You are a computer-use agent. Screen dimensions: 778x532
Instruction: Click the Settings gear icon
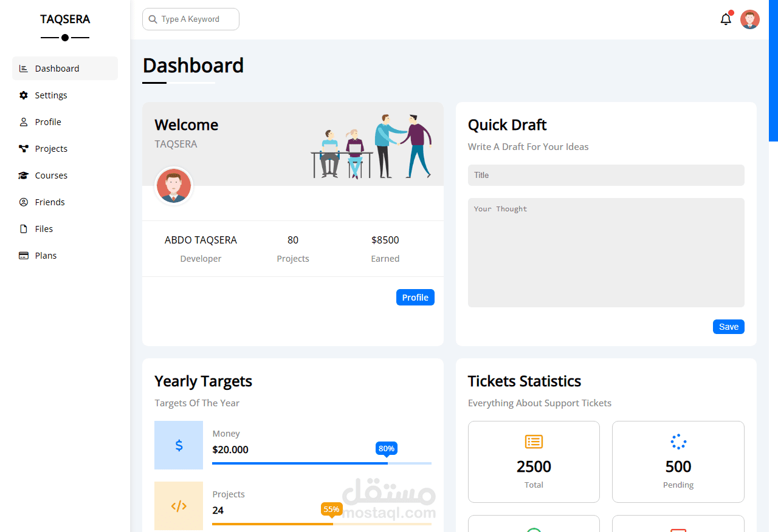(24, 95)
